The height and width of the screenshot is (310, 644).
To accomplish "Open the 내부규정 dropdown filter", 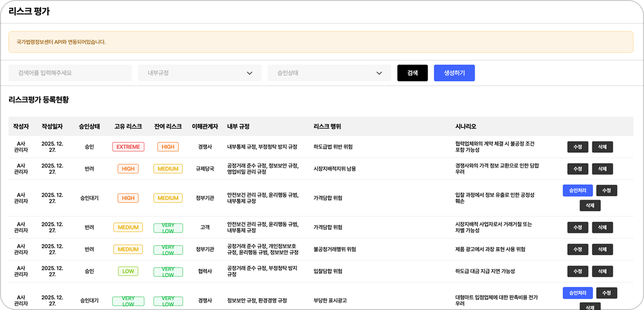I will click(200, 73).
